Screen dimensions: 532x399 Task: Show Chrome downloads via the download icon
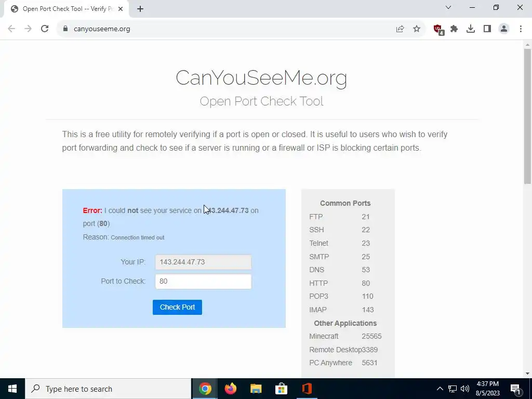point(471,29)
